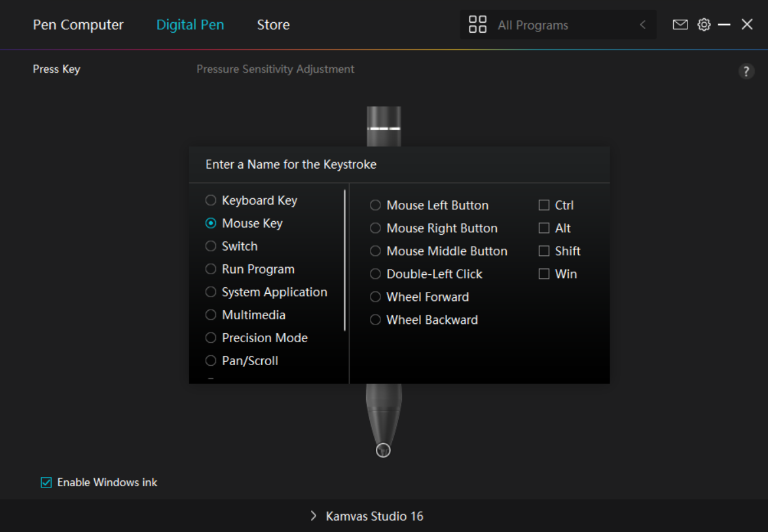The height and width of the screenshot is (532, 768).
Task: Open the mail messages icon
Action: [680, 25]
